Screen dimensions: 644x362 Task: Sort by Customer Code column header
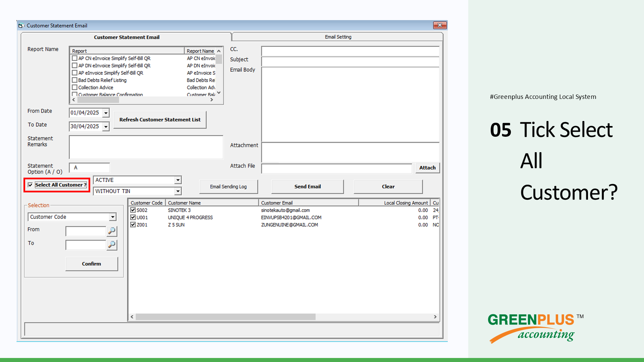point(147,203)
